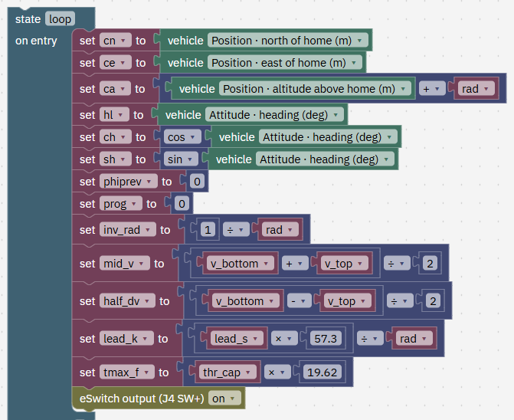
Task: Change the + operator in set ca row
Action: [x=432, y=89]
